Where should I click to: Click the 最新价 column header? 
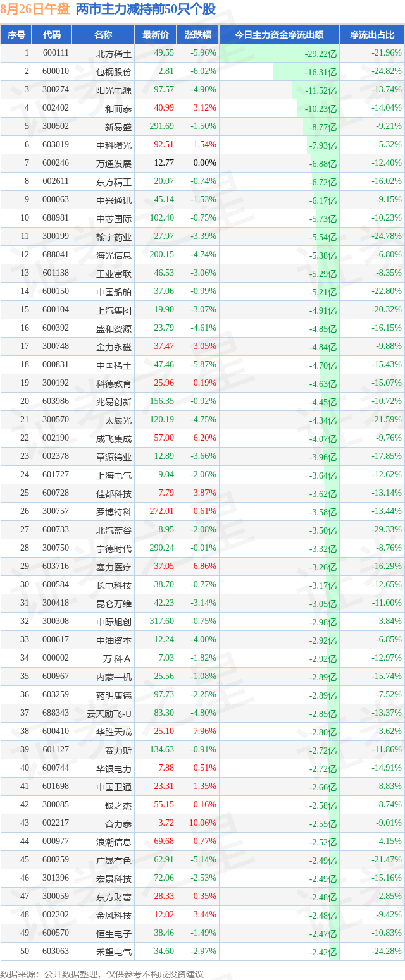pos(156,35)
